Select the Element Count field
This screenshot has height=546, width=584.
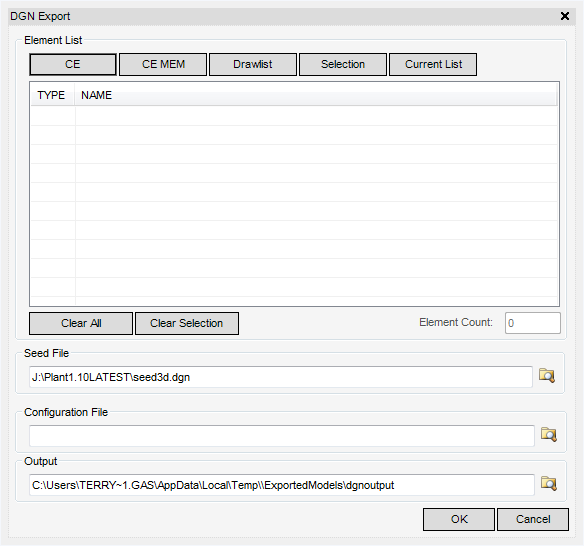tap(533, 323)
